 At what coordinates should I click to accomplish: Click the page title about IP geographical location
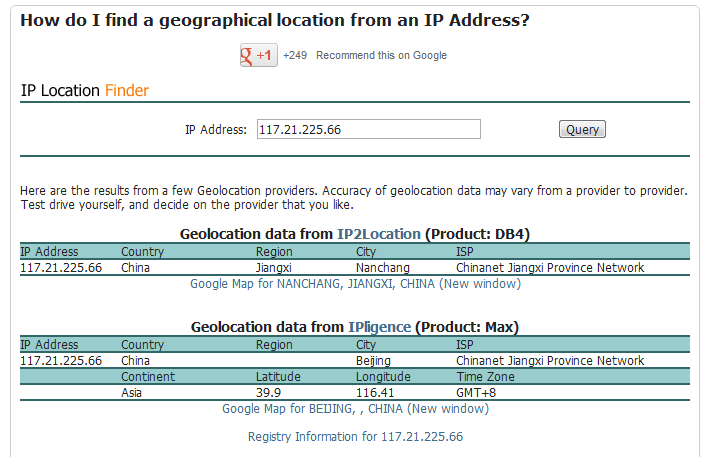click(x=275, y=20)
